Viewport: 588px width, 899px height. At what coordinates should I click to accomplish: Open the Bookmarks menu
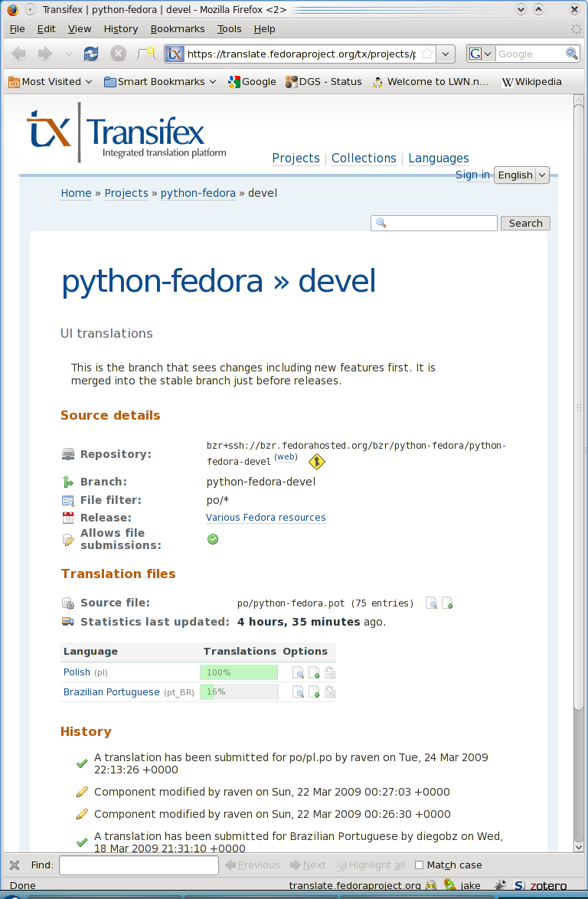[x=178, y=29]
